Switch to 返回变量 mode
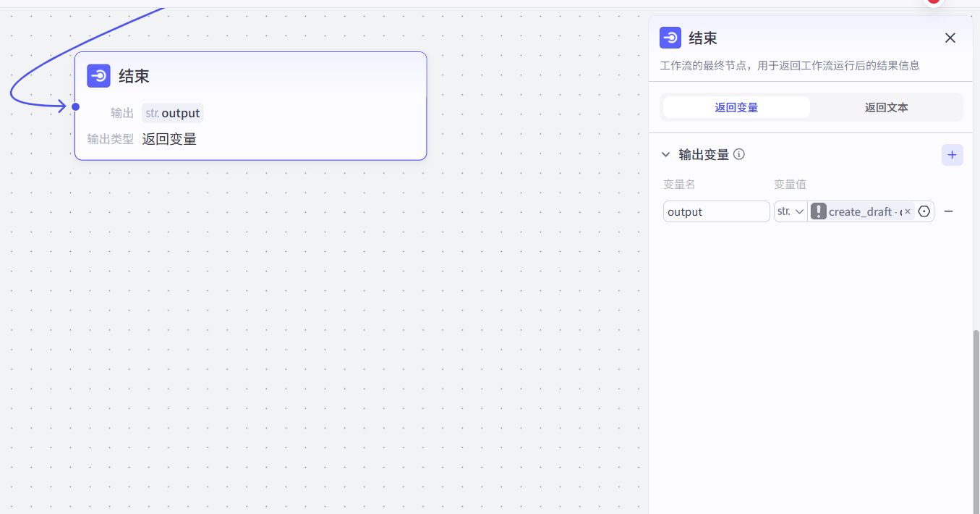 [736, 107]
